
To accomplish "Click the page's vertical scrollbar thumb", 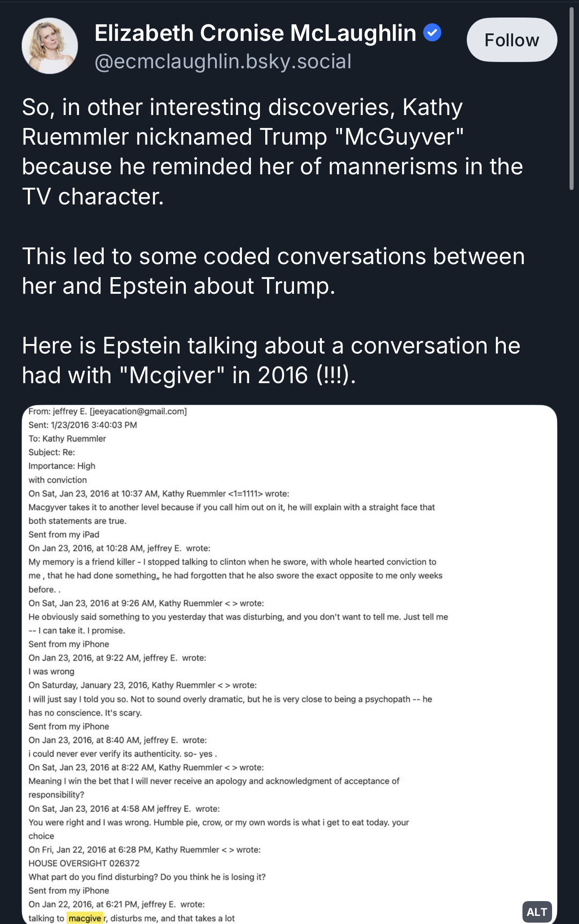I will pos(571,99).
